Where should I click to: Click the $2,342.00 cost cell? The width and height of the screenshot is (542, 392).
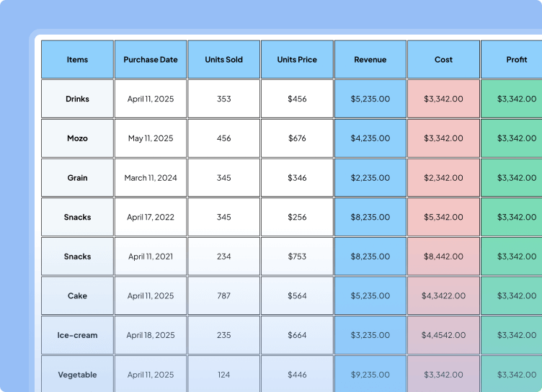443,178
